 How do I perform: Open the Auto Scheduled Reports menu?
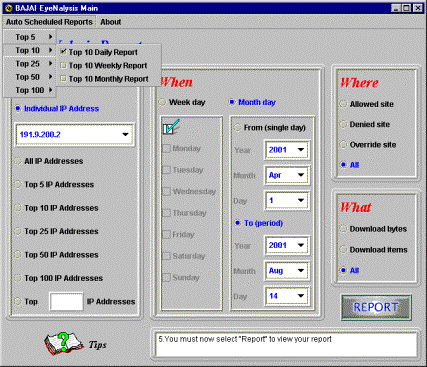click(49, 22)
